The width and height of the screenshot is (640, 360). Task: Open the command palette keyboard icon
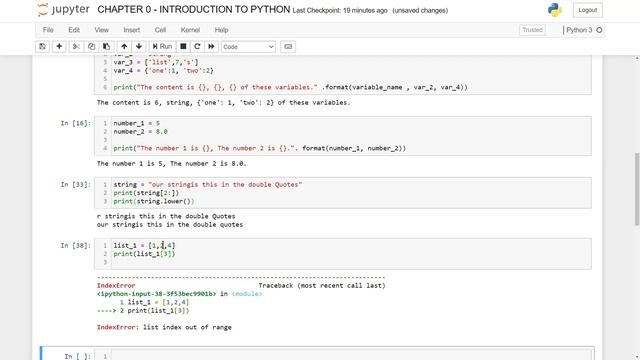point(288,47)
